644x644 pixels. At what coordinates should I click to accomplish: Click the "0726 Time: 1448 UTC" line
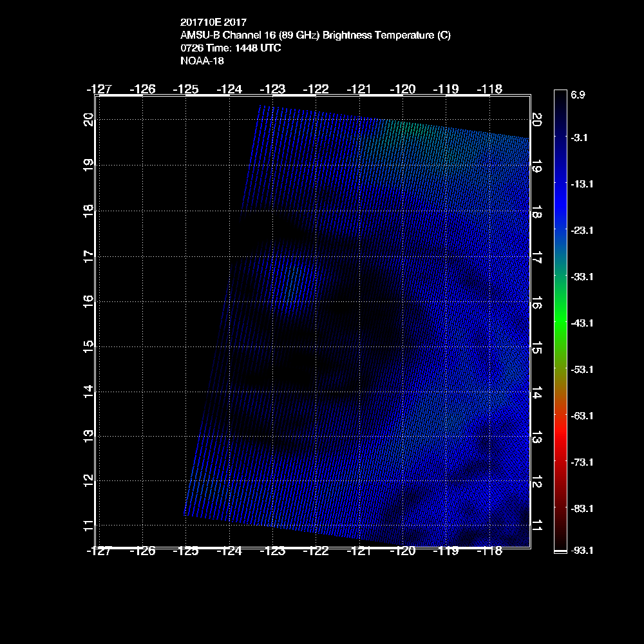tap(231, 48)
